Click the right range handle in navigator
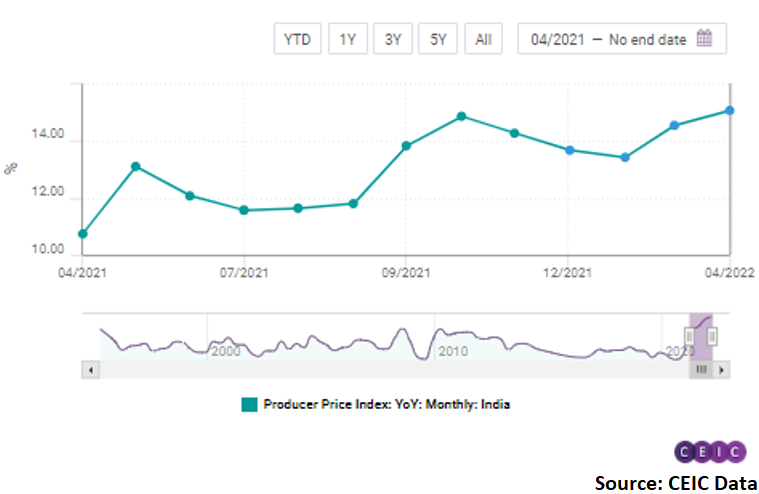759x494 pixels. (x=712, y=336)
